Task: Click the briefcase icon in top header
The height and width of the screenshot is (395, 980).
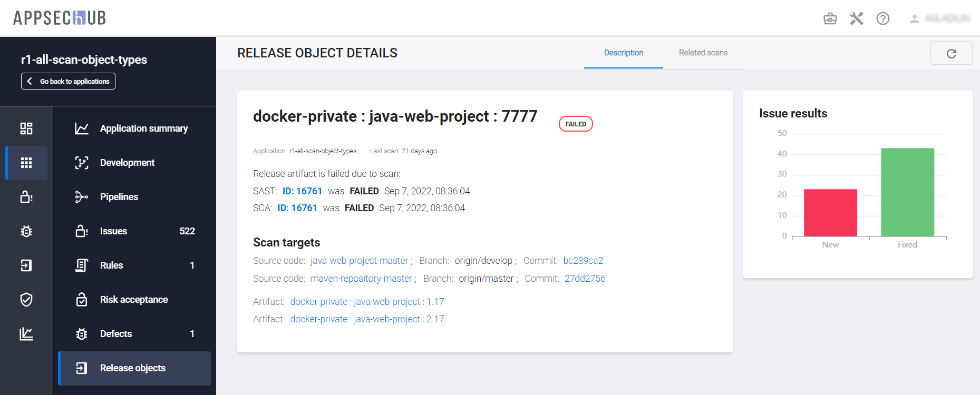Action: click(830, 18)
